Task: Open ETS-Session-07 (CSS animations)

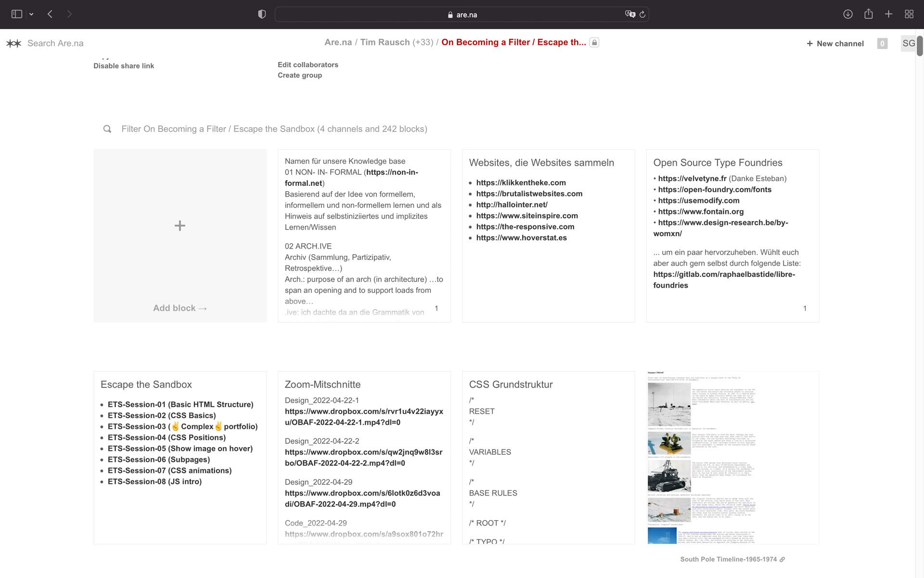Action: pyautogui.click(x=169, y=471)
